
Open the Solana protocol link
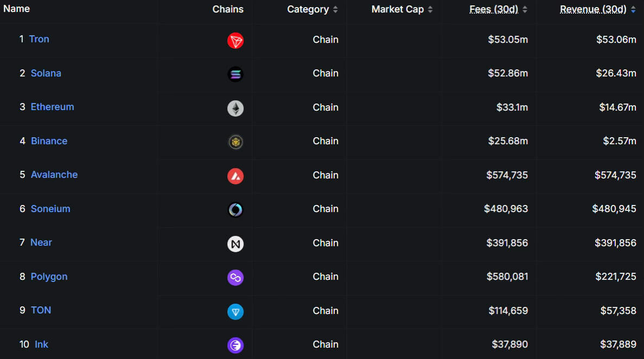click(x=46, y=73)
